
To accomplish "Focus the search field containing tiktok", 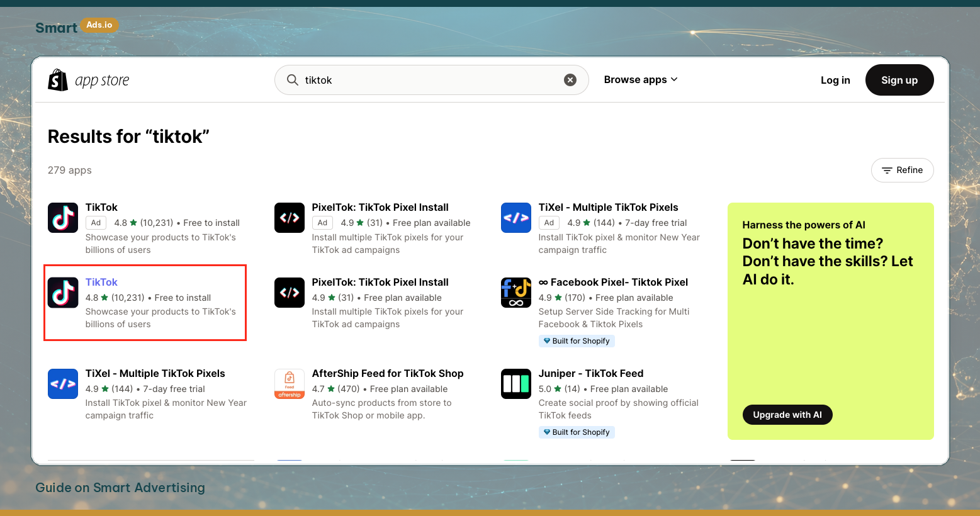I will click(x=431, y=80).
